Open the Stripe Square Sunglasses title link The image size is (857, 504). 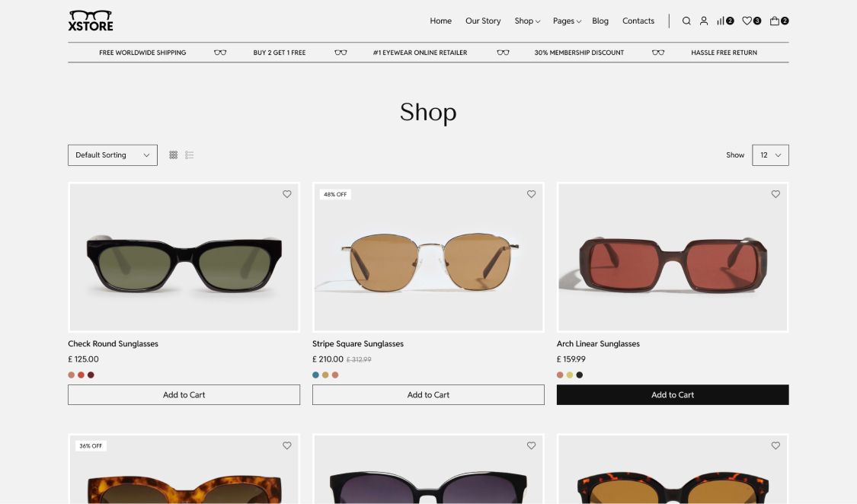(358, 344)
